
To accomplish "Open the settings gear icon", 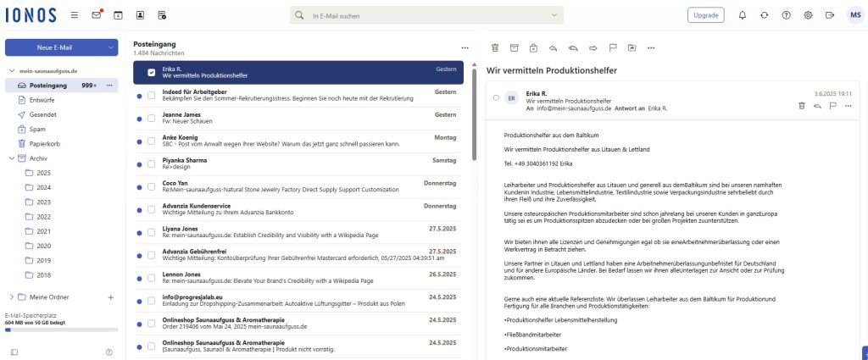I will pyautogui.click(x=808, y=15).
